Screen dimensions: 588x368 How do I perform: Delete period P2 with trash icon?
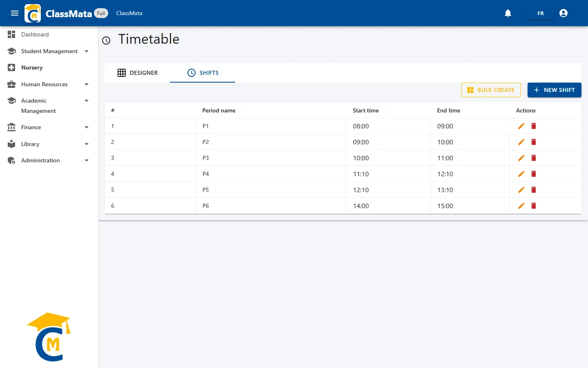tap(534, 142)
